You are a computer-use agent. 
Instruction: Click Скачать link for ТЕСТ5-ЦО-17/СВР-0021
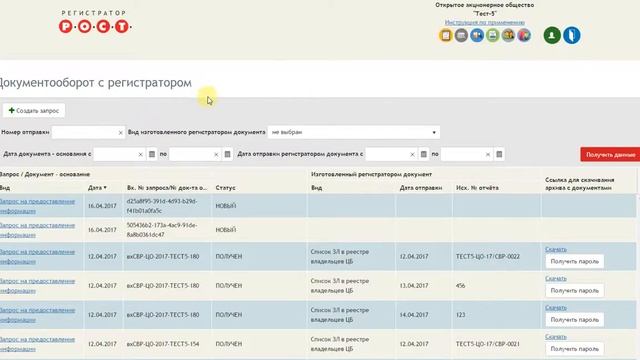pyautogui.click(x=556, y=337)
